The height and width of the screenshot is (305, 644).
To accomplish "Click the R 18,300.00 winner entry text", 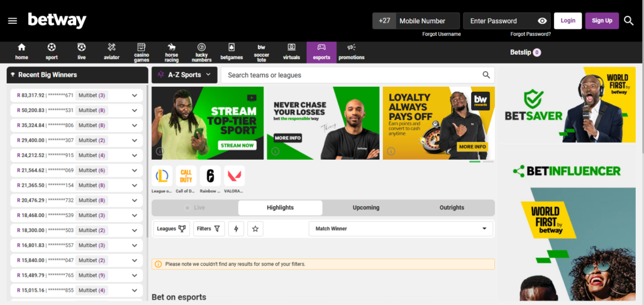I will [45, 230].
